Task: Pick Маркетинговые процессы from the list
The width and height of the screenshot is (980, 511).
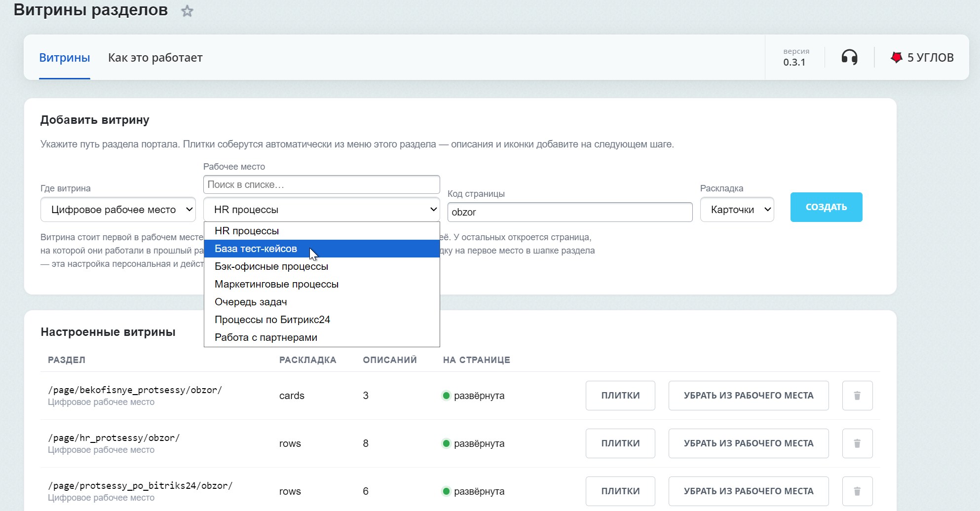Action: (322, 284)
